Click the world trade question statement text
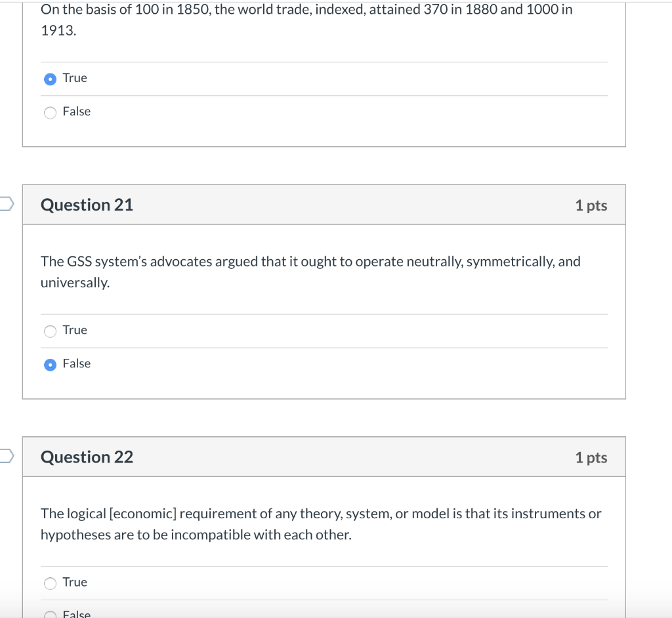 pos(306,20)
